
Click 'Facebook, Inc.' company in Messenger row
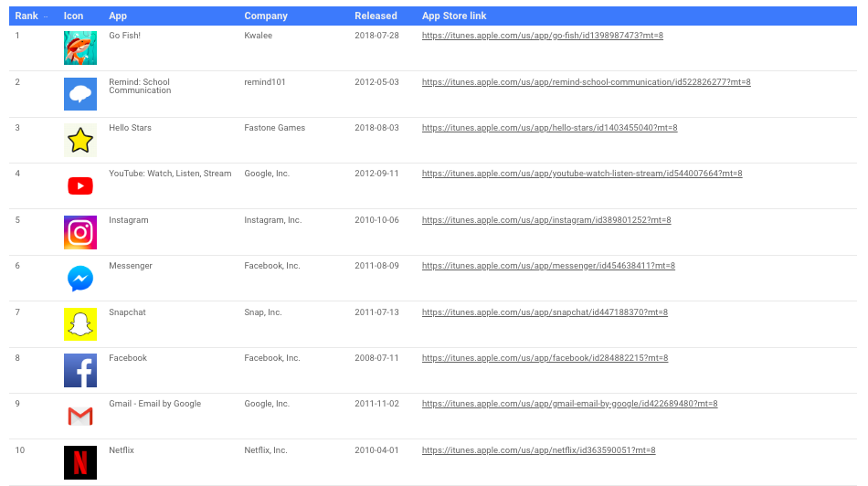[271, 266]
